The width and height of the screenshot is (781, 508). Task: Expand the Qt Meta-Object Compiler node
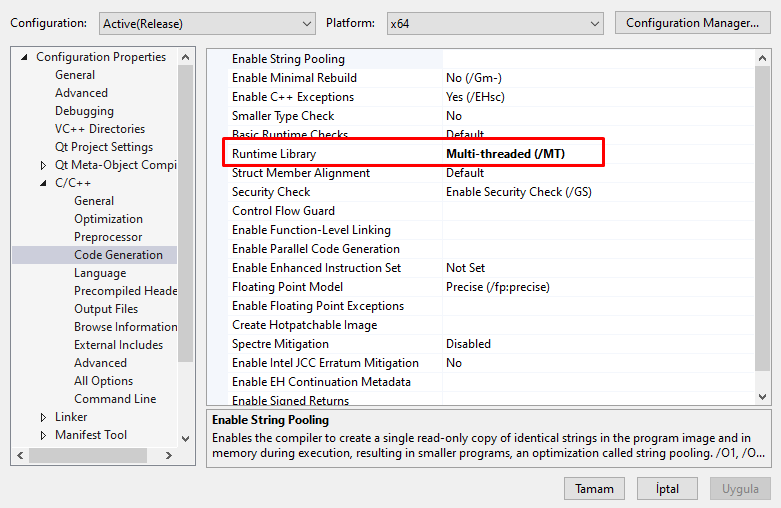43,165
